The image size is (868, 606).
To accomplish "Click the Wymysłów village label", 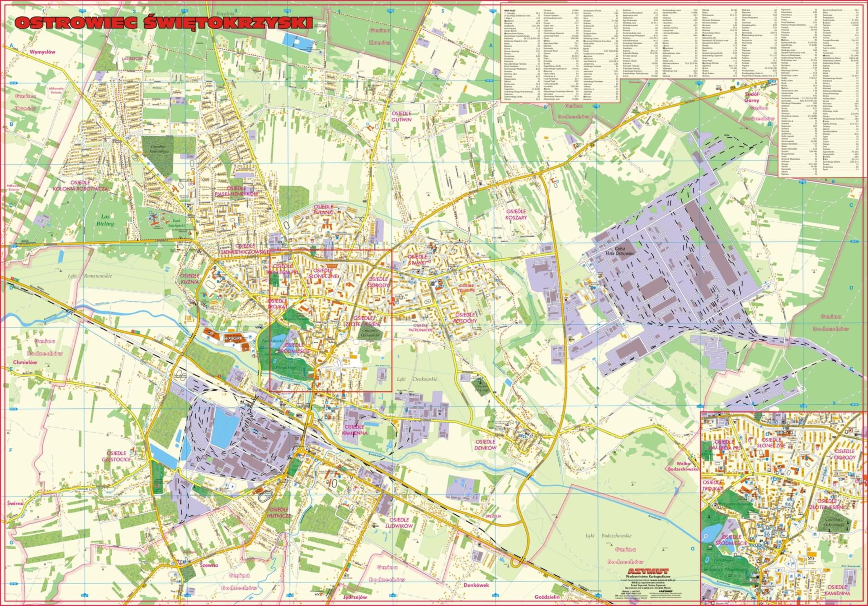I will coord(42,52).
